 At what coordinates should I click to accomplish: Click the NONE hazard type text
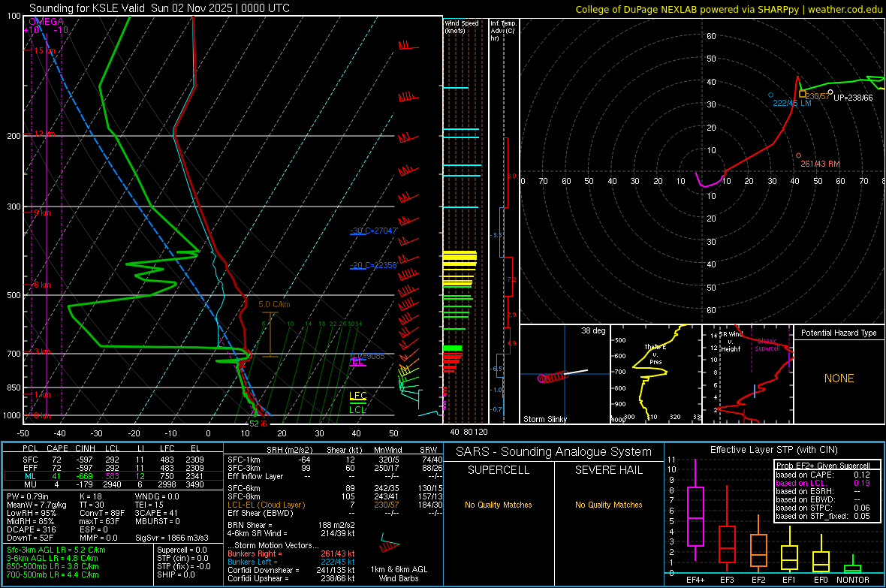pos(839,378)
